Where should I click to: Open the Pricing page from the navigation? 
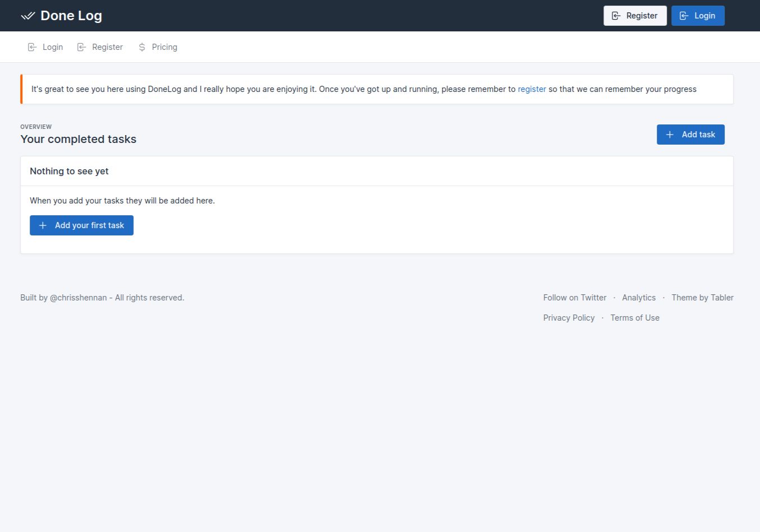(164, 47)
